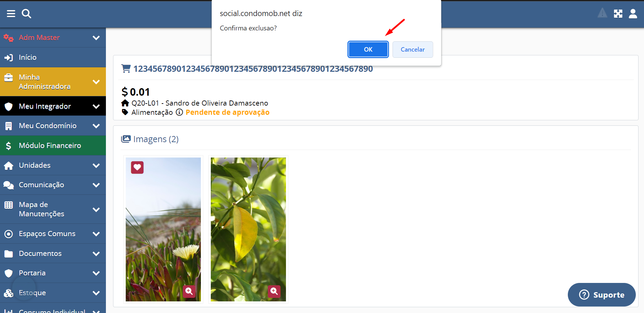Image resolution: width=644 pixels, height=313 pixels.
Task: Expand the Adm Master menu chevron
Action: [96, 38]
